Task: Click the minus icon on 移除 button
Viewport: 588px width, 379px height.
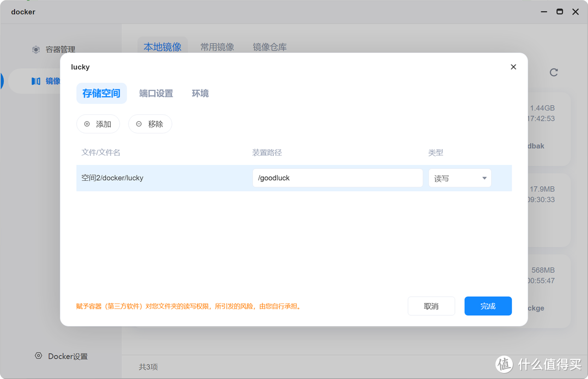Action: coord(139,124)
